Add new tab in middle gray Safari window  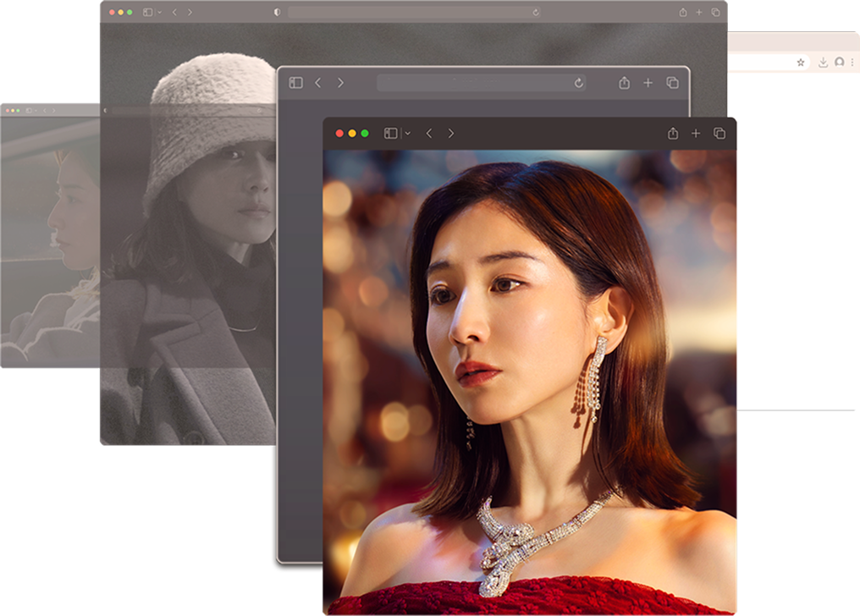[648, 83]
